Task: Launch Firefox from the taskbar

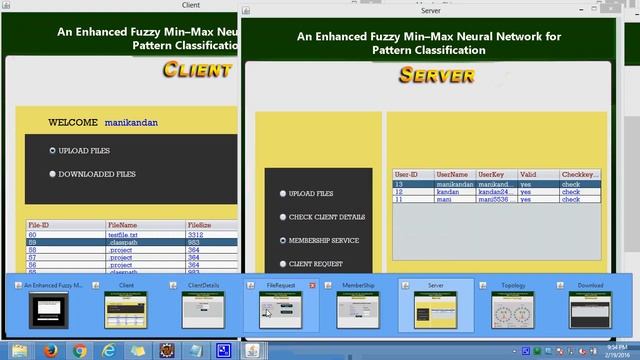Action: click(50, 351)
